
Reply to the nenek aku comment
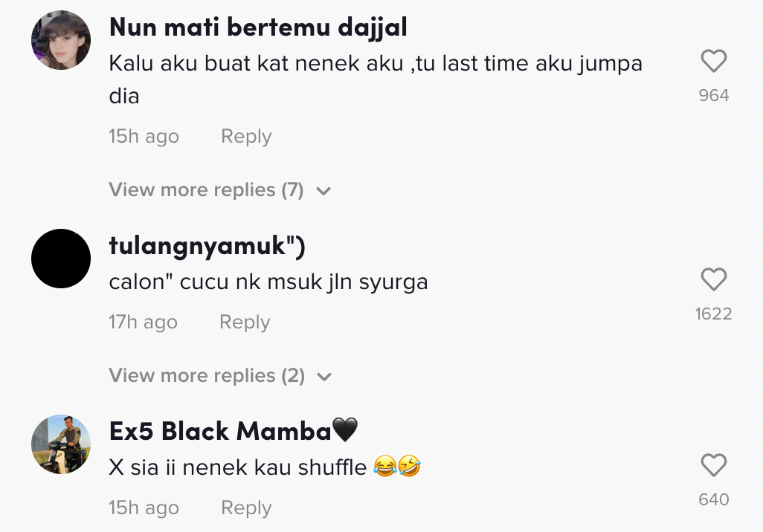[246, 136]
